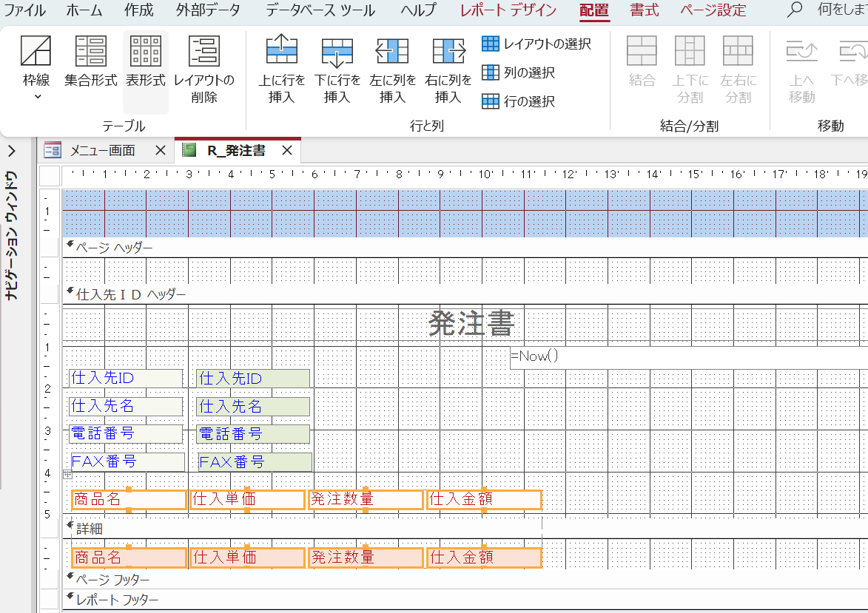Select the 仕入先ID green text box
This screenshot has height=613, width=868.
pos(253,379)
